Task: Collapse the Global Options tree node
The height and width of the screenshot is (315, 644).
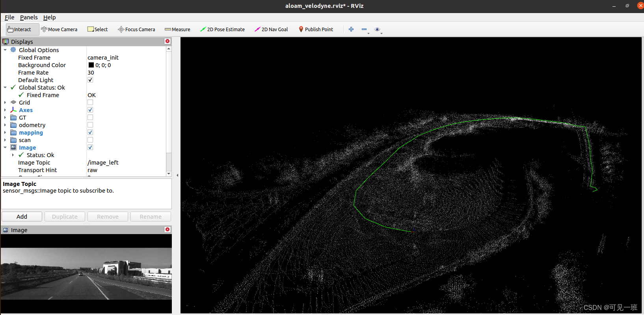Action: (x=5, y=50)
